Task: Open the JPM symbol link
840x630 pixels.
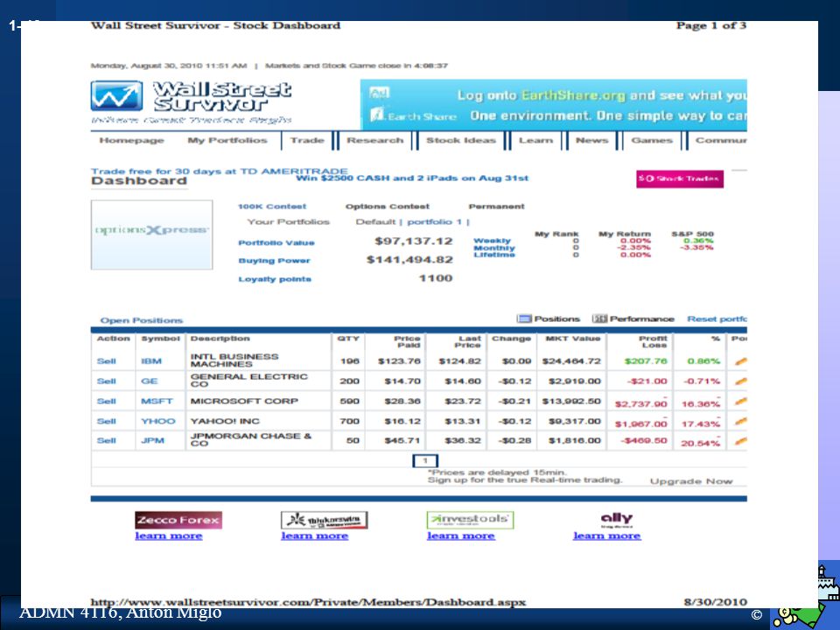Action: (152, 441)
